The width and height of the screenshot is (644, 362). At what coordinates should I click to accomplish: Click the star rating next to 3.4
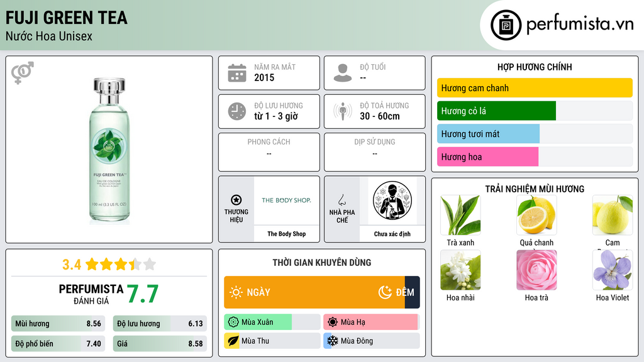point(121,265)
